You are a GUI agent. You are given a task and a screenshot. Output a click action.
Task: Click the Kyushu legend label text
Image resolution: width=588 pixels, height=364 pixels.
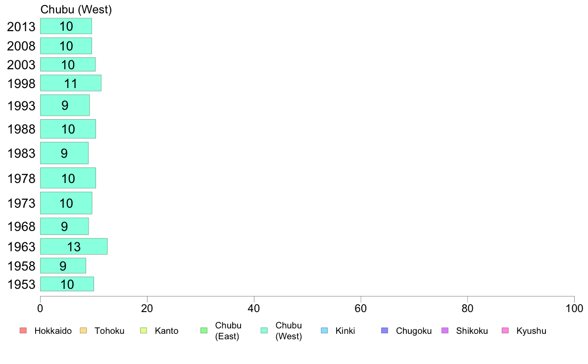pos(532,331)
